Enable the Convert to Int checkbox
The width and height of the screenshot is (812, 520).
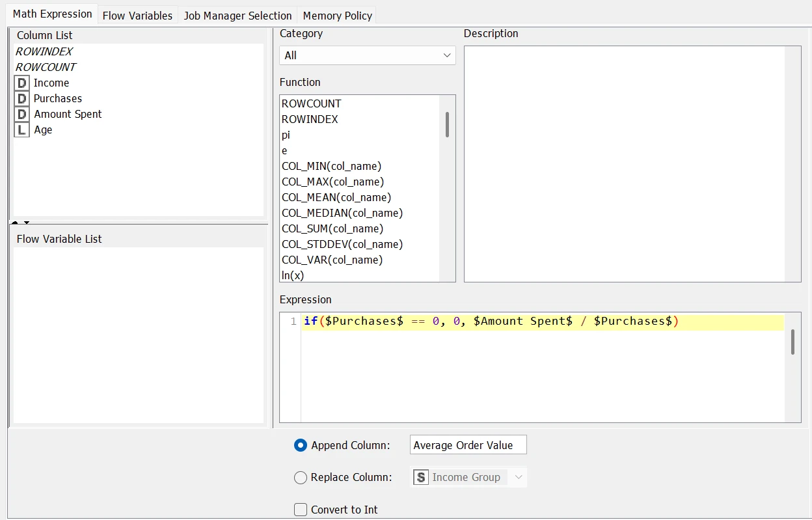click(x=301, y=510)
